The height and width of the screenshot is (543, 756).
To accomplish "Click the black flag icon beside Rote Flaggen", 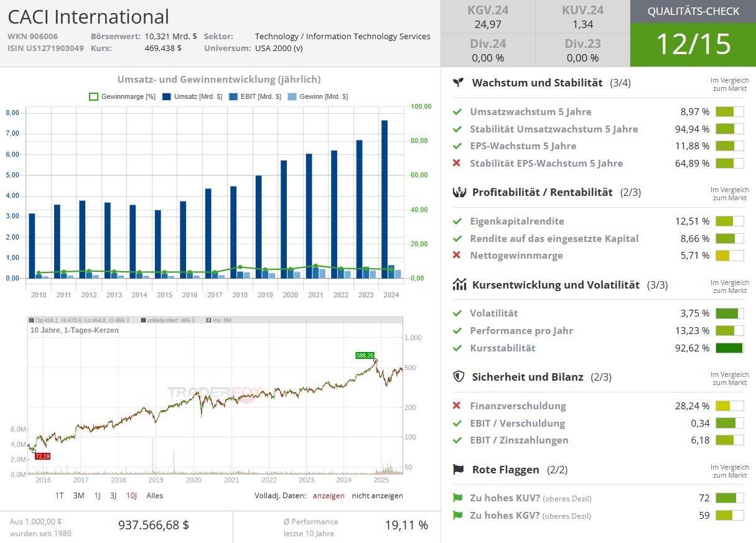I will (x=459, y=469).
